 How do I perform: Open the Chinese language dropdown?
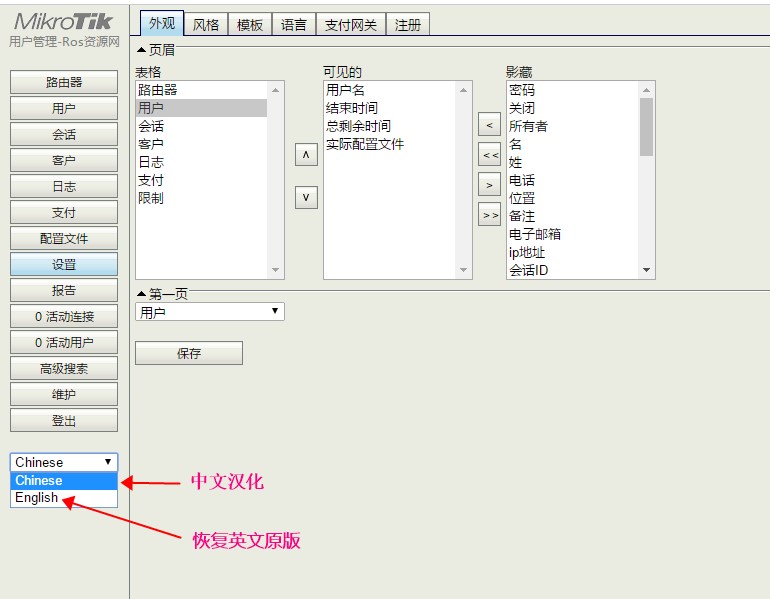(64, 462)
